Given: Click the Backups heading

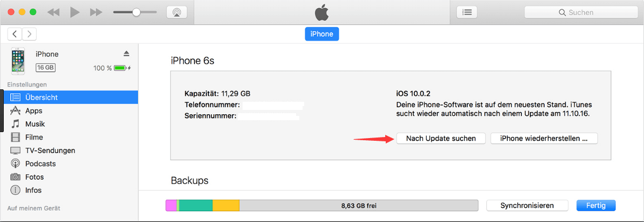Looking at the screenshot, I should [189, 180].
